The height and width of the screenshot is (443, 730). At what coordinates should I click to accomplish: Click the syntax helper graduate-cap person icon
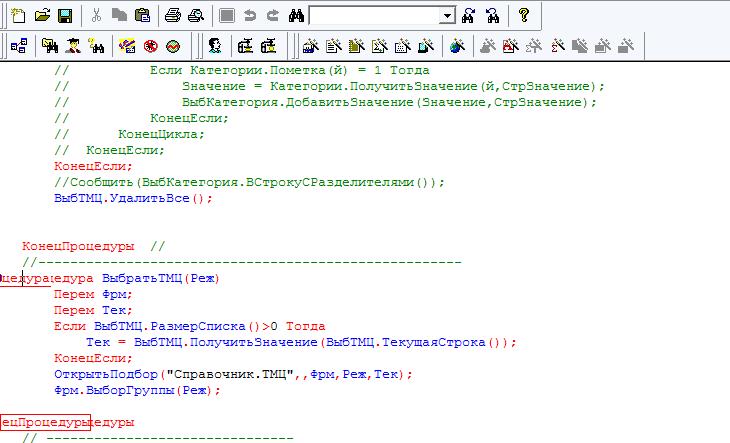click(73, 46)
